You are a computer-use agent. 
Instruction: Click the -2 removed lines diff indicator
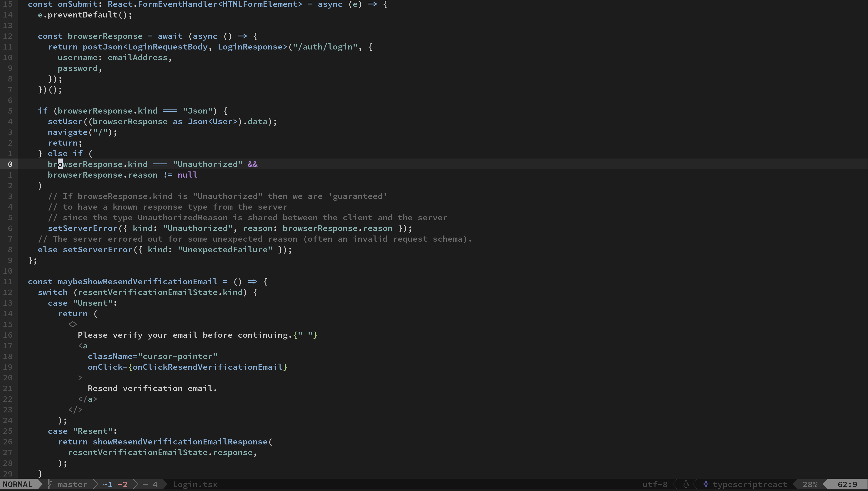pyautogui.click(x=122, y=484)
